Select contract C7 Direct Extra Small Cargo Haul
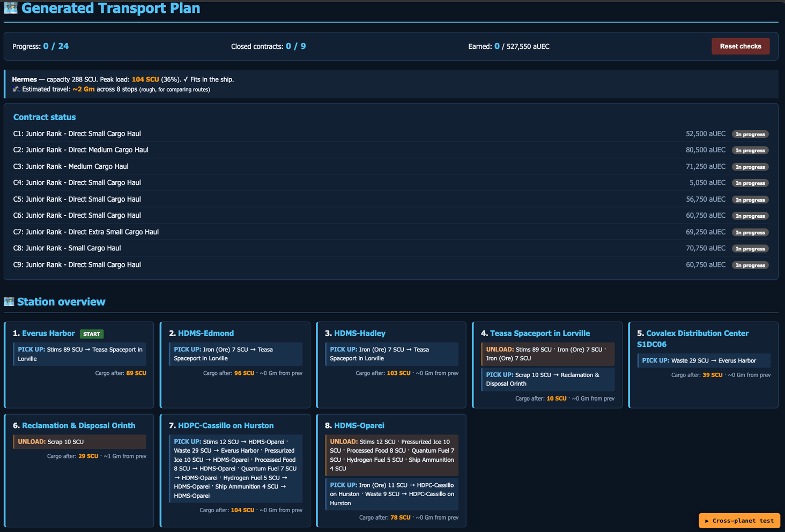The height and width of the screenshot is (532, 785). (391, 232)
